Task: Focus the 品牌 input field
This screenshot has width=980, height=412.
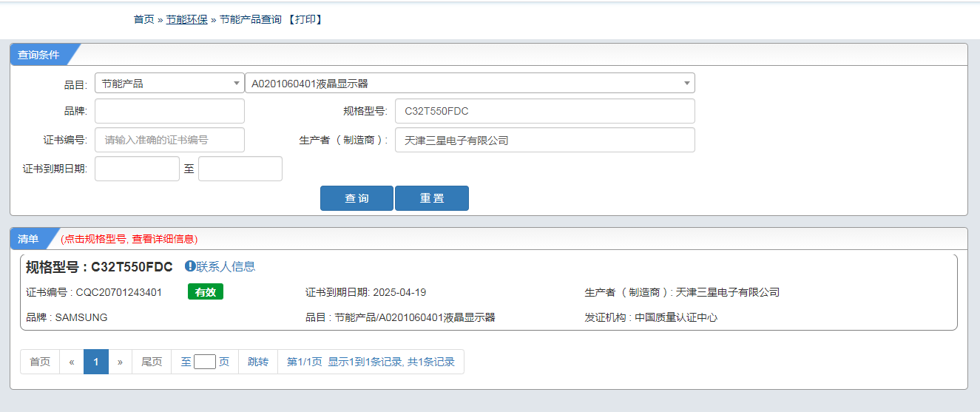Action: click(x=169, y=111)
